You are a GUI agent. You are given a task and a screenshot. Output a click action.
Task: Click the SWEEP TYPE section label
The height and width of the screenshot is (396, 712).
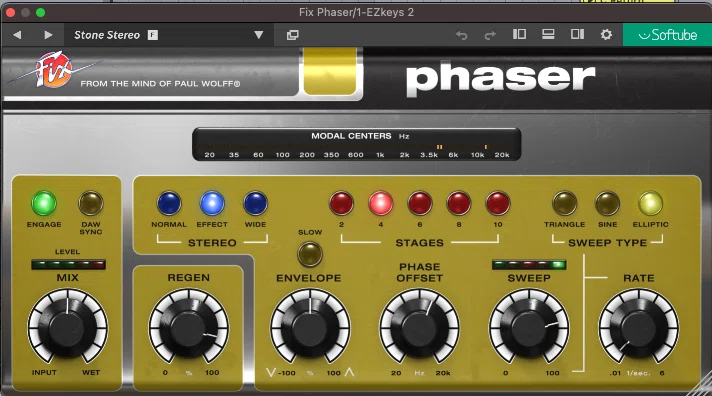tap(608, 243)
